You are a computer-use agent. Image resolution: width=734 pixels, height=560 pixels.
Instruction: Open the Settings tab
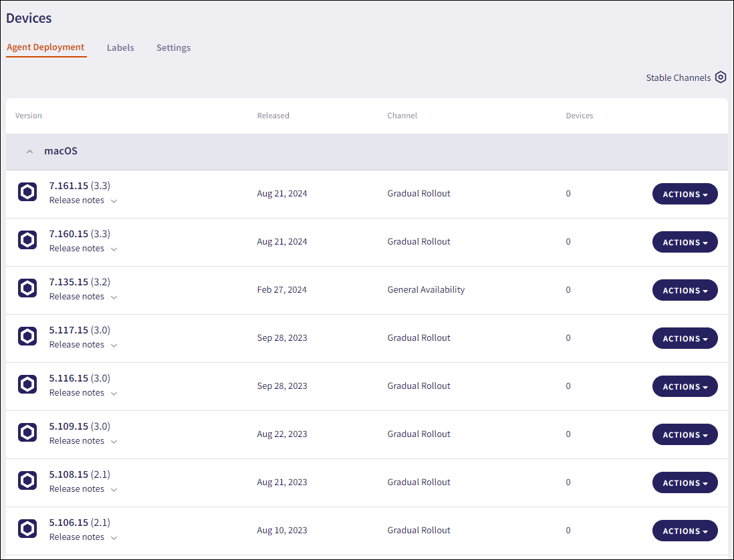[x=173, y=48]
